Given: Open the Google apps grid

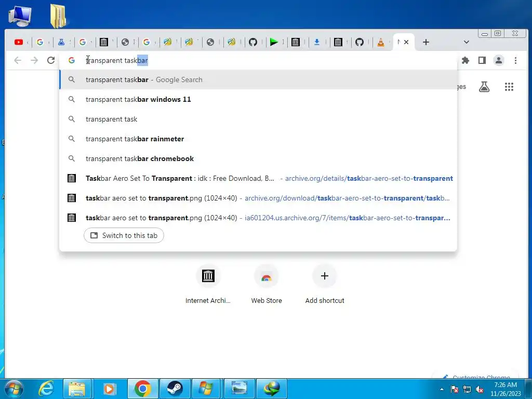Looking at the screenshot, I should [509, 87].
